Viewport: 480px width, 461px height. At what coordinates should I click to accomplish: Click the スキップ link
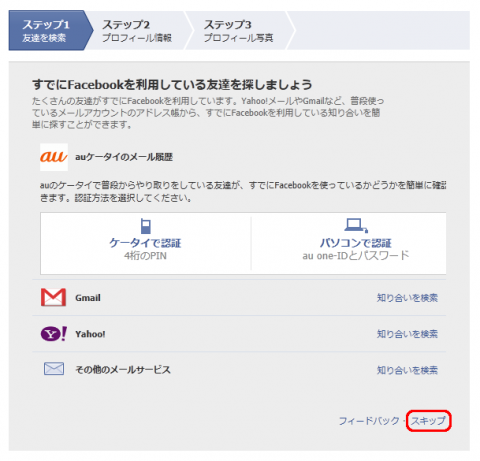coord(428,421)
